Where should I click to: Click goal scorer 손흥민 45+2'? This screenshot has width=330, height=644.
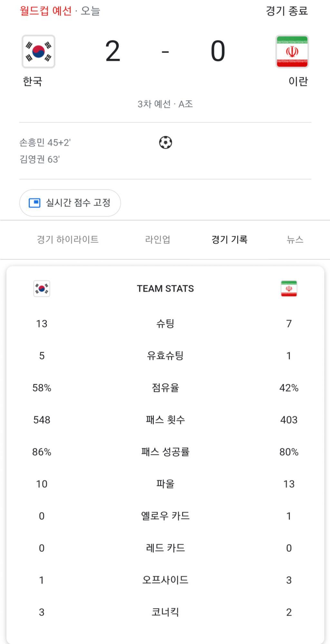click(x=45, y=142)
